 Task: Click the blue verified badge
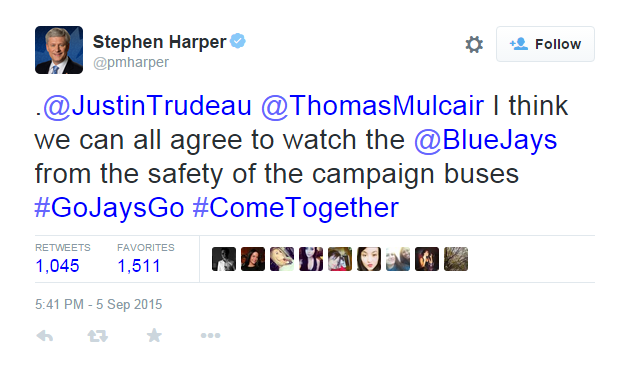coord(238,41)
